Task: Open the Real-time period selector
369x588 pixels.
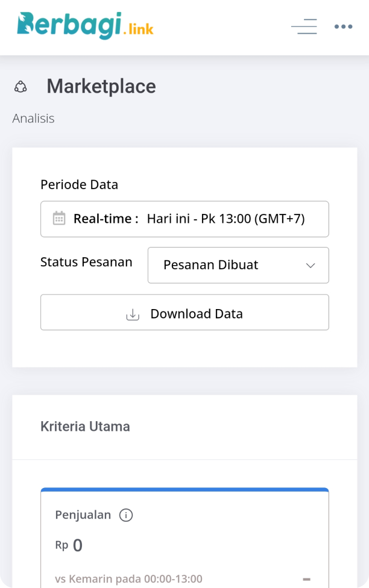Action: [184, 219]
